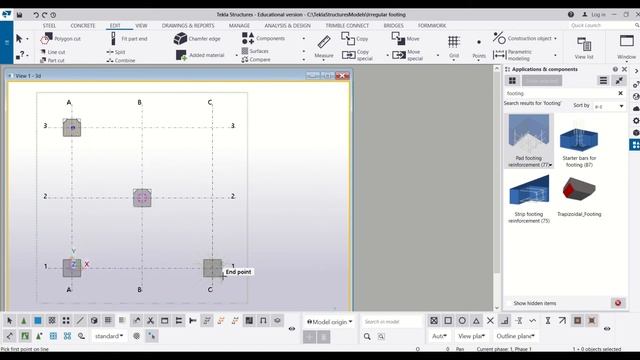Click the Redo arrow
The height and width of the screenshot is (360, 640).
44,15
